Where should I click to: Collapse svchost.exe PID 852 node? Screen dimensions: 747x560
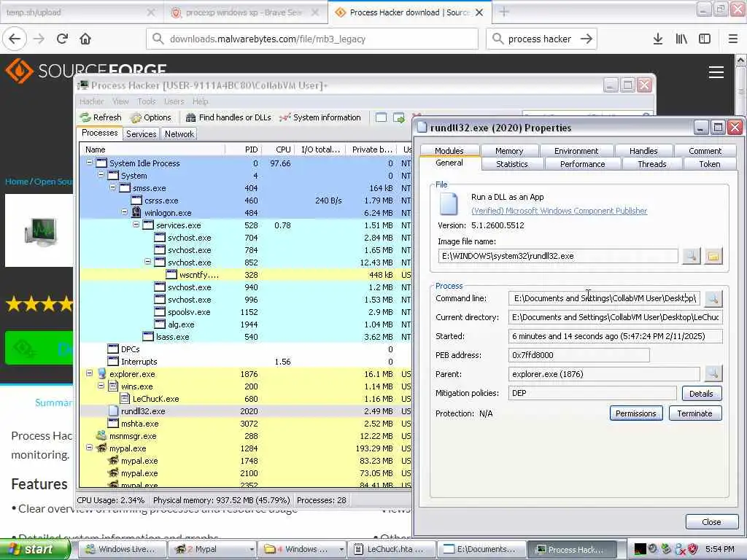coord(147,262)
